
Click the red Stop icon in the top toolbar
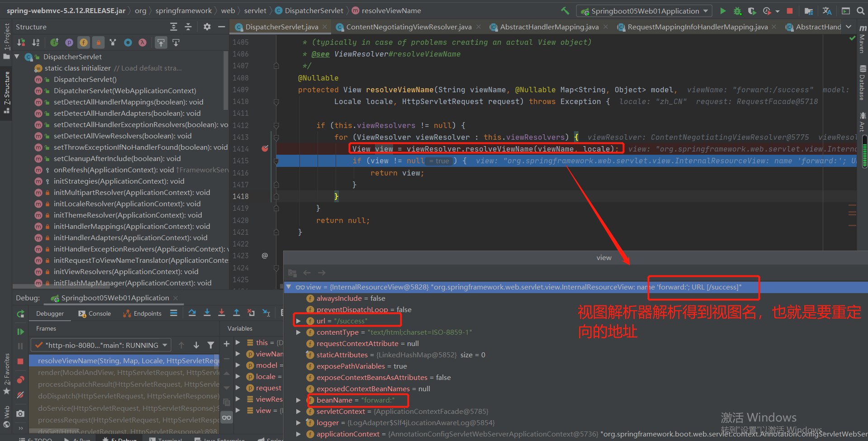[790, 11]
